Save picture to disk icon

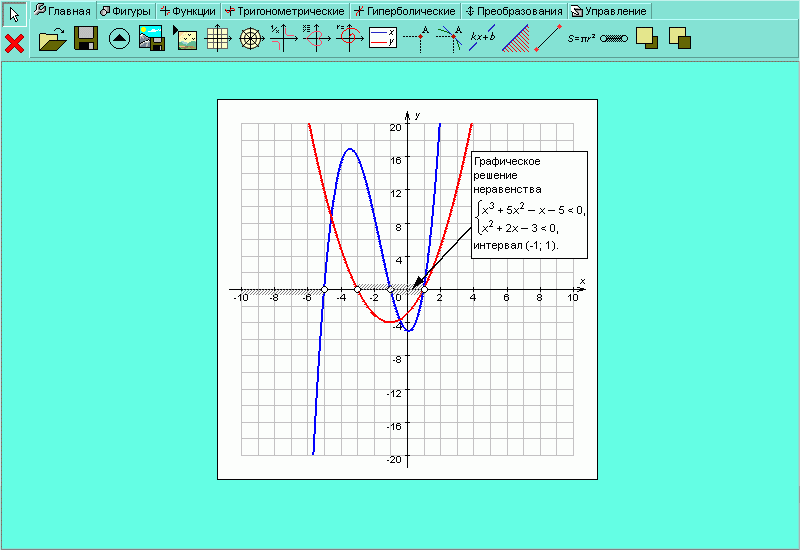[x=152, y=38]
